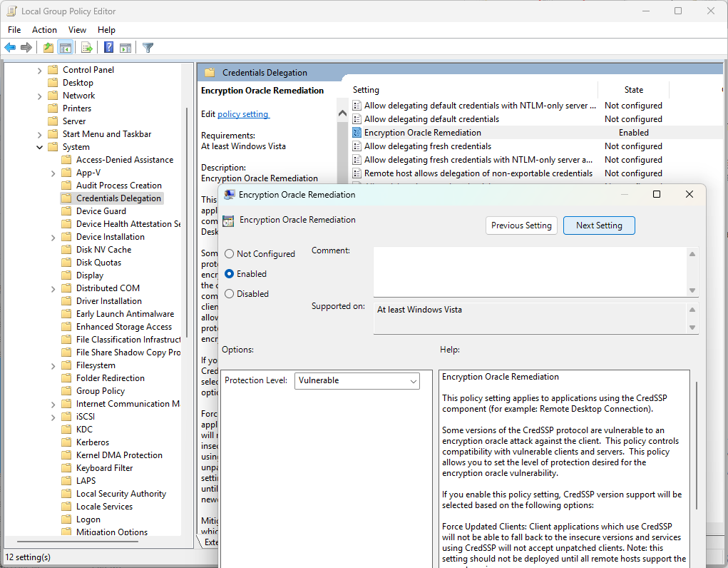Click the policy setting edit link
Screen dimensions: 728x568
point(243,114)
